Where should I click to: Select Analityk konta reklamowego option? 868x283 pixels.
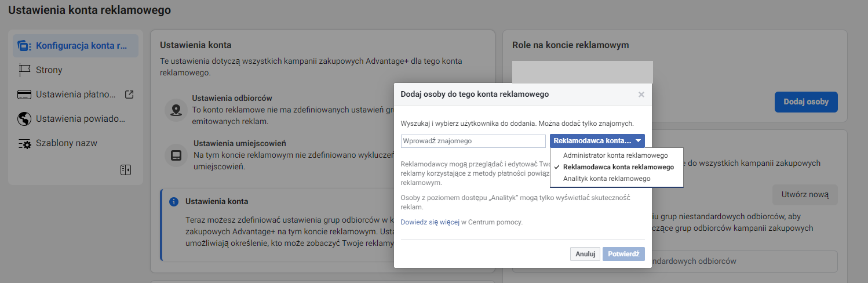tap(607, 179)
